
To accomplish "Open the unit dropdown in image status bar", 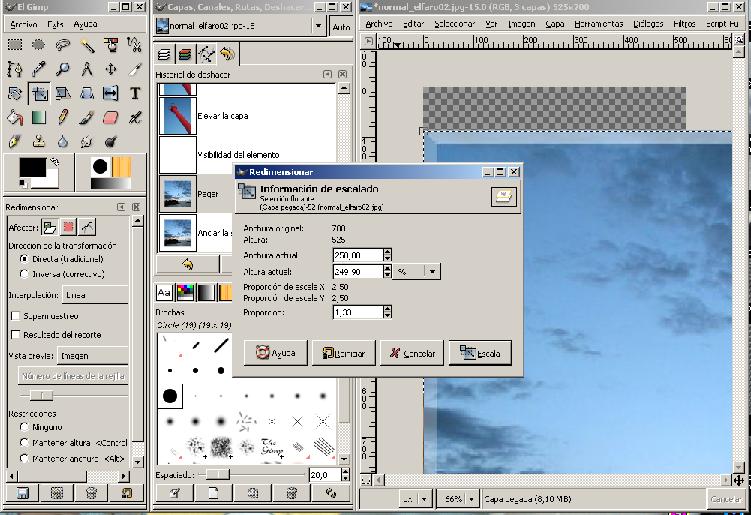I will coord(424,499).
